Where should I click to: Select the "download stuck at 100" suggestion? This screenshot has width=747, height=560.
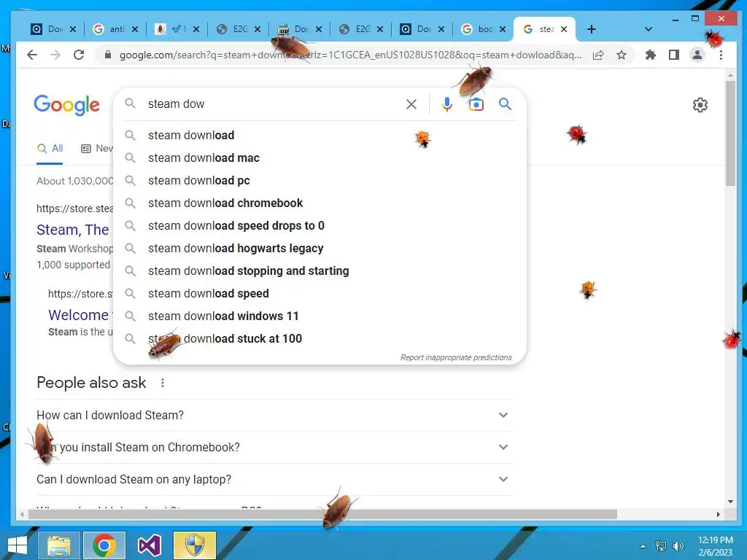coord(320,338)
